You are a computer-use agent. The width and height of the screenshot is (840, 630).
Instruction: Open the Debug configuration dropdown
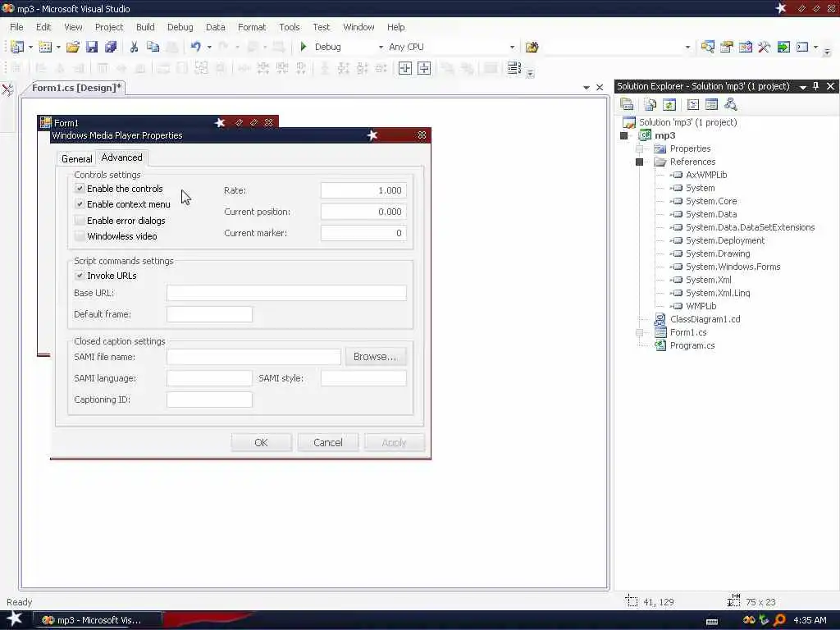(381, 47)
